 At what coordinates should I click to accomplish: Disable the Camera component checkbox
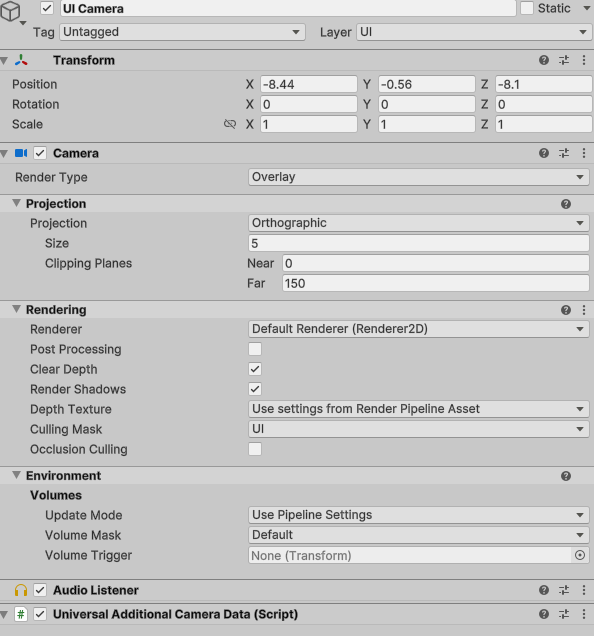[x=40, y=153]
